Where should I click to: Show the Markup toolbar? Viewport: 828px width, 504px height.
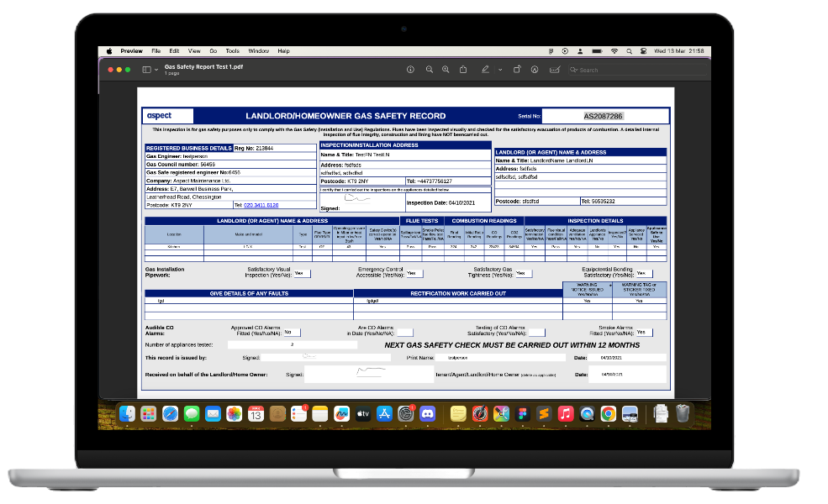[x=535, y=70]
